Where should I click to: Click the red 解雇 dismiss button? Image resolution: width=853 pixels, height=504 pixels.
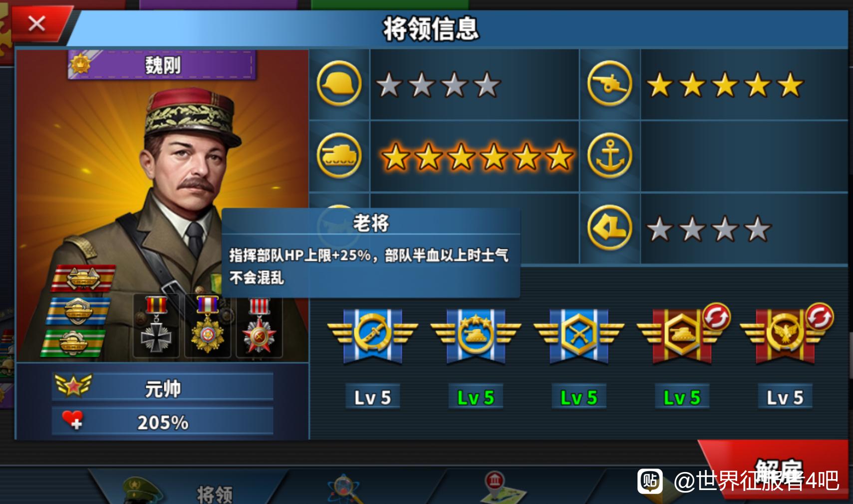776,470
